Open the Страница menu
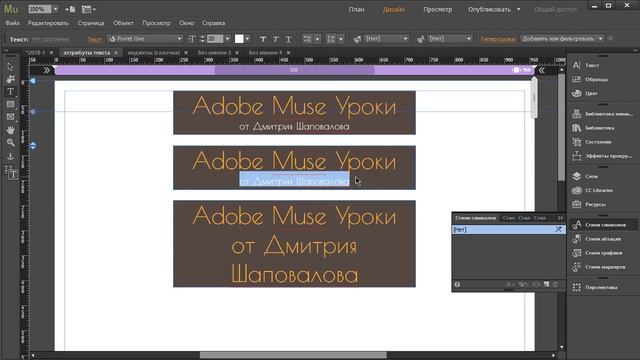640x360 pixels. pos(91,23)
